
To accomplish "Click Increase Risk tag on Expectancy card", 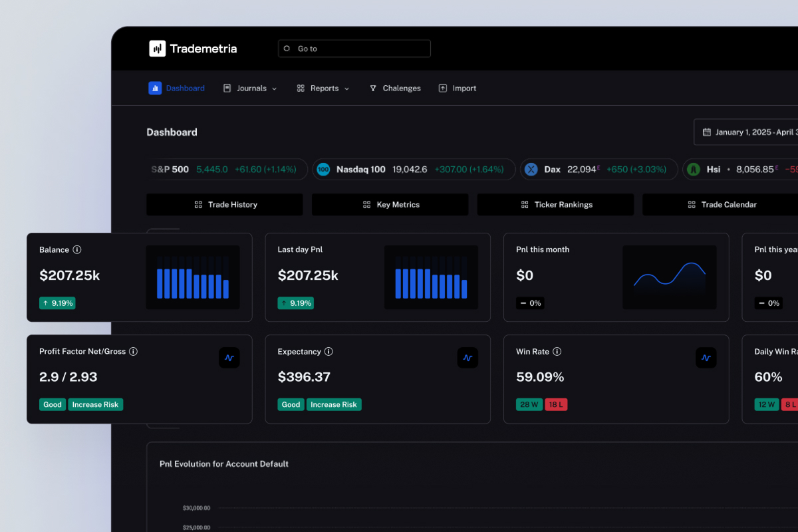I will pyautogui.click(x=334, y=404).
